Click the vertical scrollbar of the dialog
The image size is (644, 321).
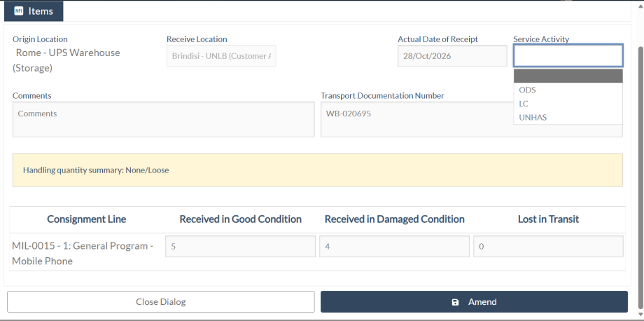640,177
